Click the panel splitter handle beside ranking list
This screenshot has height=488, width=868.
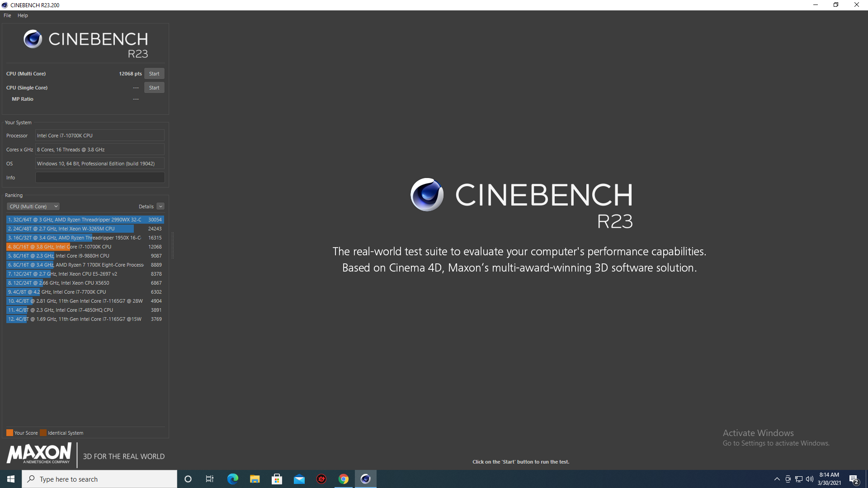coord(173,246)
